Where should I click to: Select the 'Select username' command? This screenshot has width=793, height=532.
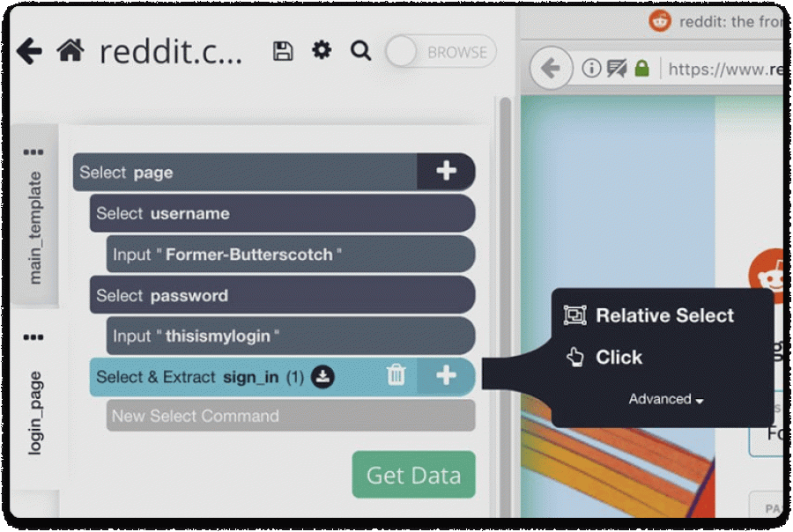coord(282,213)
